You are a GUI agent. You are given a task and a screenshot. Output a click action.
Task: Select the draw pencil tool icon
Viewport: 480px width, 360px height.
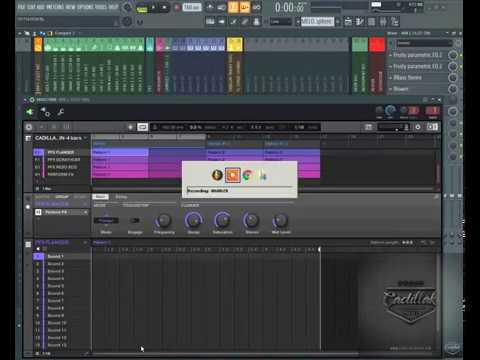click(x=234, y=22)
